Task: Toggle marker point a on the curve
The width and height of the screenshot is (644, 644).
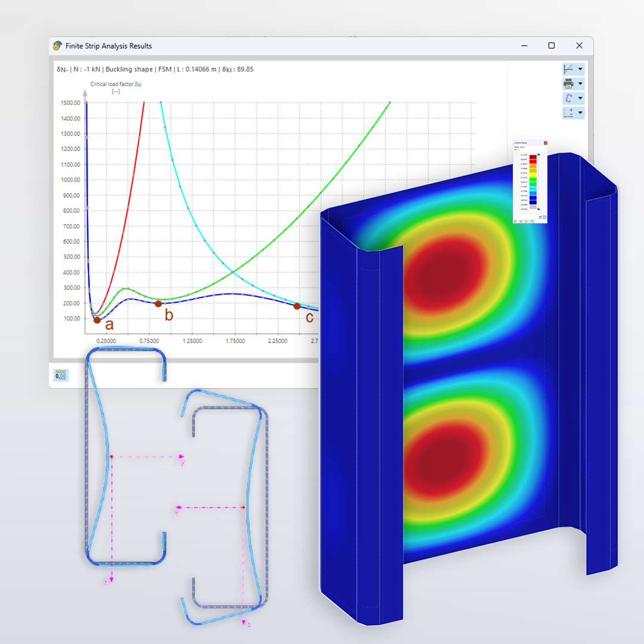Action: (97, 320)
